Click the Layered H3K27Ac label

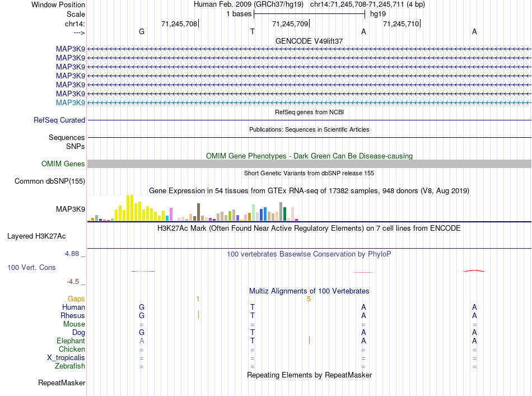(36, 236)
